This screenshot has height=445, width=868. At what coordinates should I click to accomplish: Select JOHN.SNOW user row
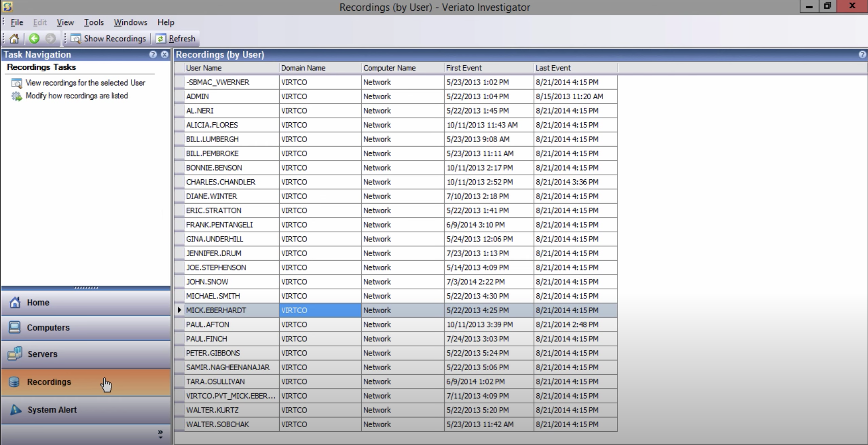(396, 282)
